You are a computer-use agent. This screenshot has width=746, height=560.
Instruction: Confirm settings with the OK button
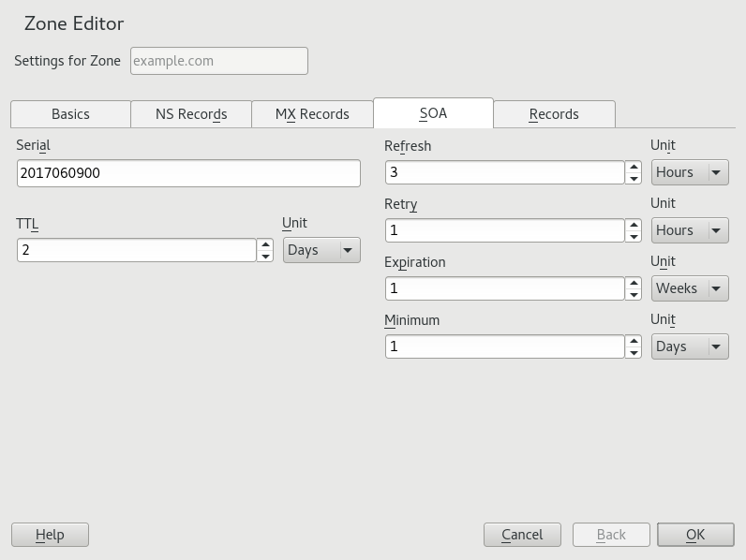point(695,535)
